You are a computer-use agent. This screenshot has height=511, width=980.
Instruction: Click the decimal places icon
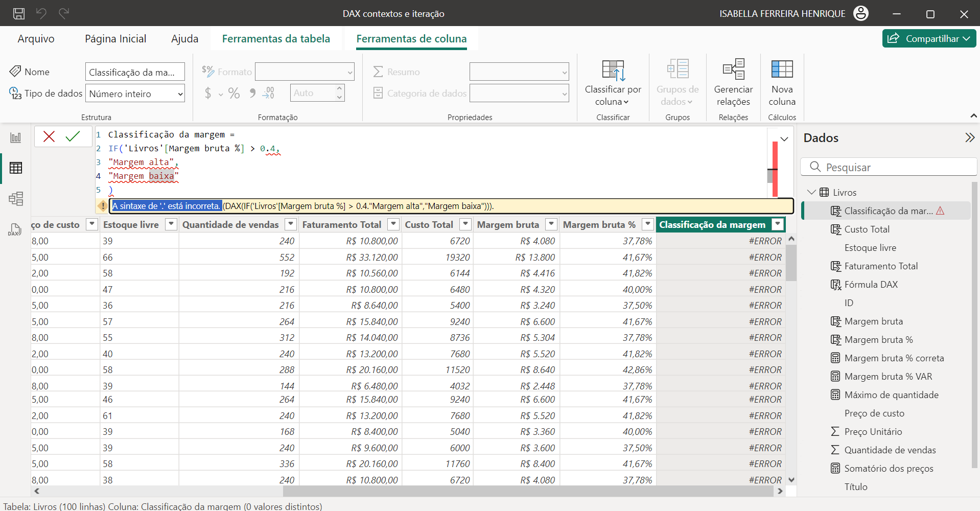pos(268,93)
